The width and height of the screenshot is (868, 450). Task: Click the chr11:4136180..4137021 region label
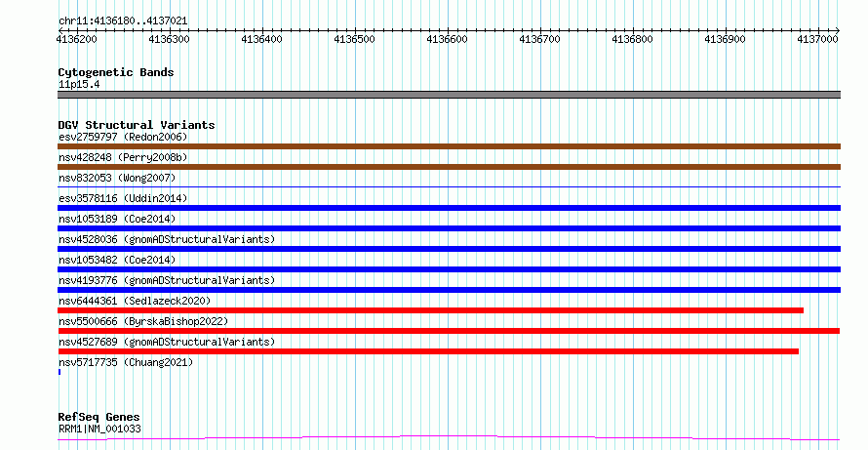pos(123,21)
